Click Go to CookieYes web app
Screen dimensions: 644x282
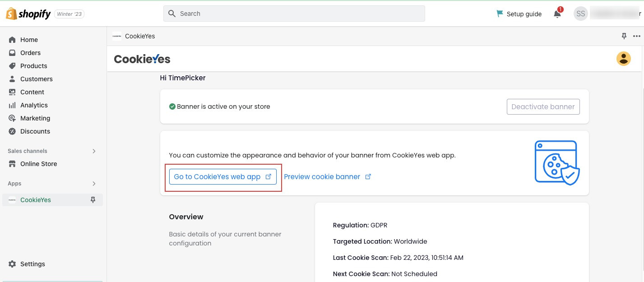[223, 176]
